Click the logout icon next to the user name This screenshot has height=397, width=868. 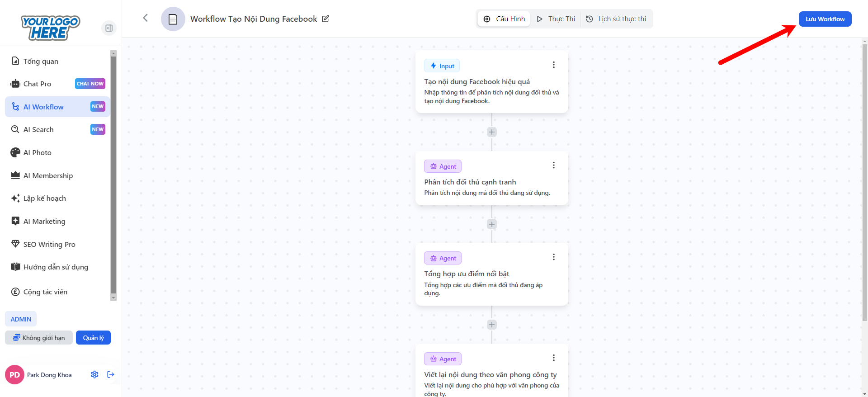pos(111,374)
